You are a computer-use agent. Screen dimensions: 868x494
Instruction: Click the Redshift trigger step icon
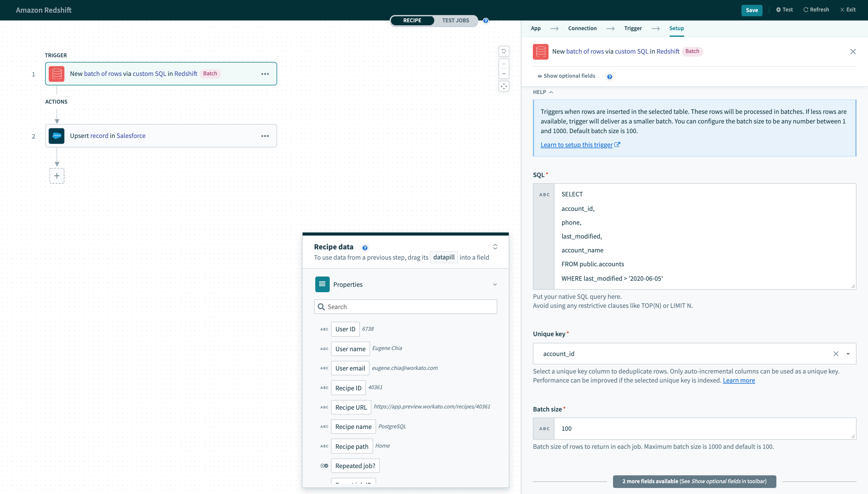click(x=56, y=73)
